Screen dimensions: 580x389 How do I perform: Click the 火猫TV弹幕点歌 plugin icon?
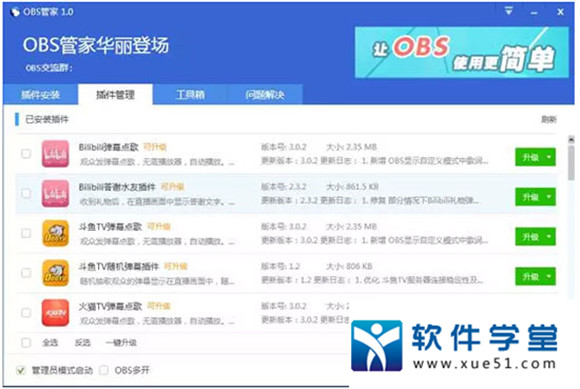(55, 313)
